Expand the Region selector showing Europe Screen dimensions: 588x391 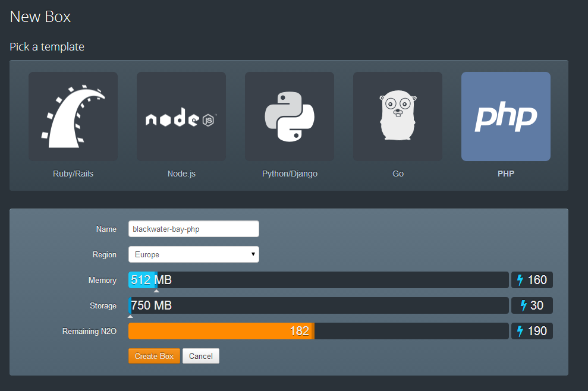(x=193, y=254)
